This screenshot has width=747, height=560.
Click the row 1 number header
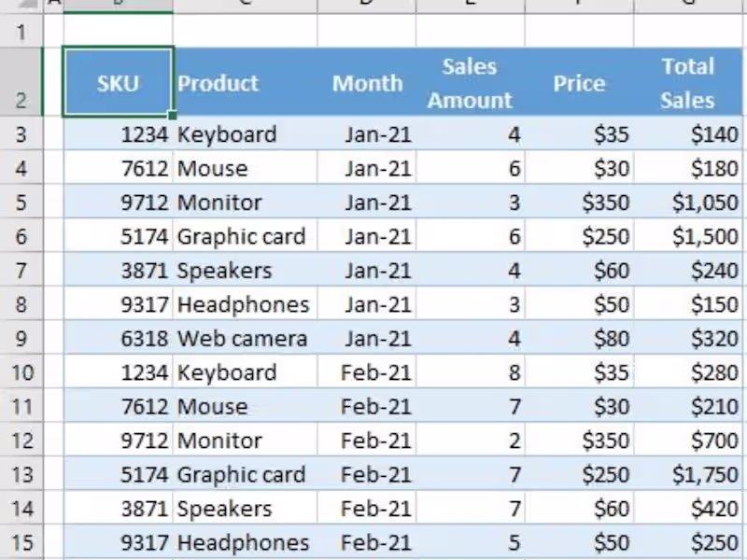pos(21,32)
